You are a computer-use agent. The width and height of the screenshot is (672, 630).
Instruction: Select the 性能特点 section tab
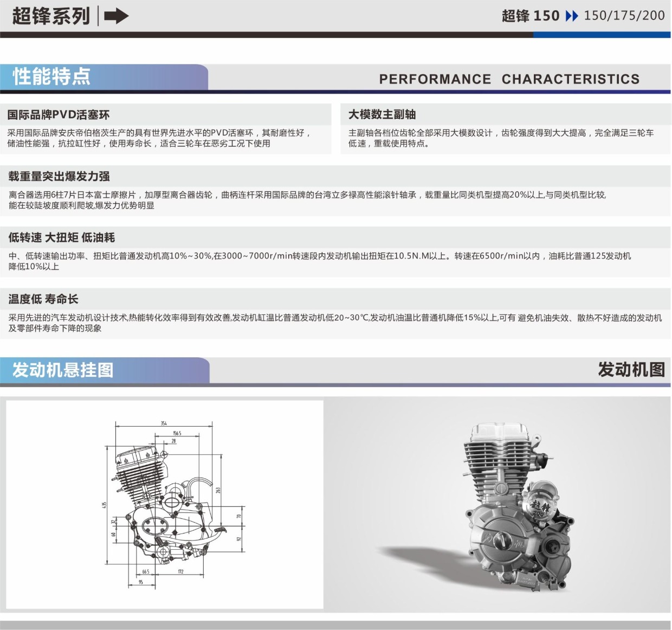51,76
